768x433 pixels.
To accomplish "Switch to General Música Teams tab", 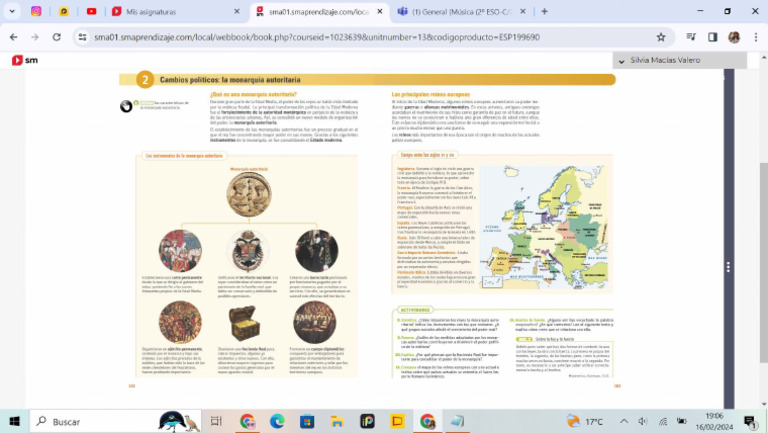I will point(462,11).
